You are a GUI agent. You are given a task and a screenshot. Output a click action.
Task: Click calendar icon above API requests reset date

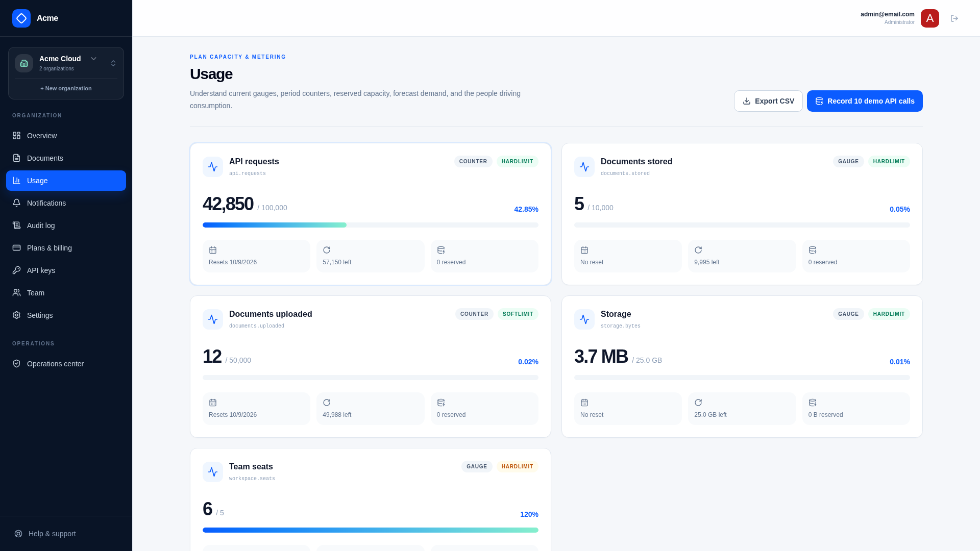click(x=213, y=250)
